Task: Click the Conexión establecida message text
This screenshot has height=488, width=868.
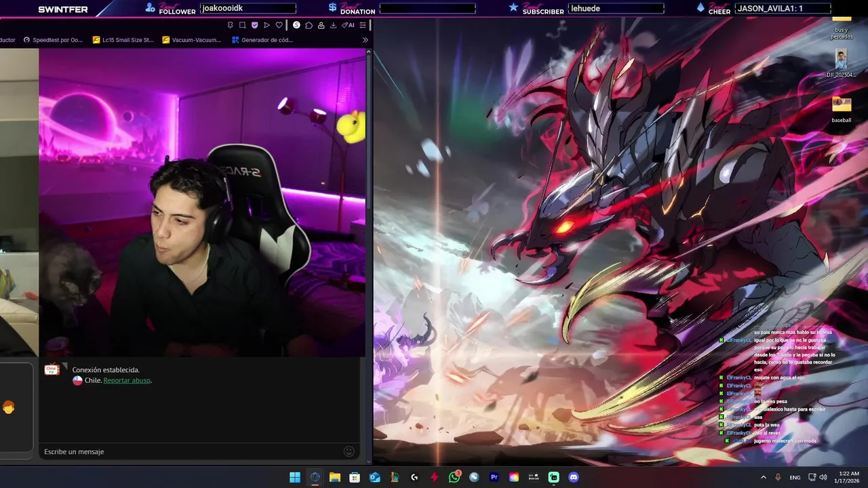Action: [106, 370]
